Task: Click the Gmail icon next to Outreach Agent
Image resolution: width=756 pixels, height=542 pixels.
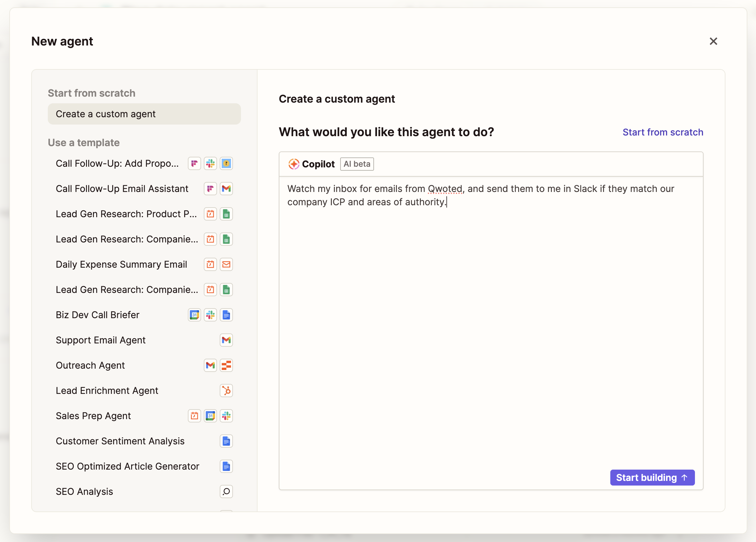Action: coord(210,365)
